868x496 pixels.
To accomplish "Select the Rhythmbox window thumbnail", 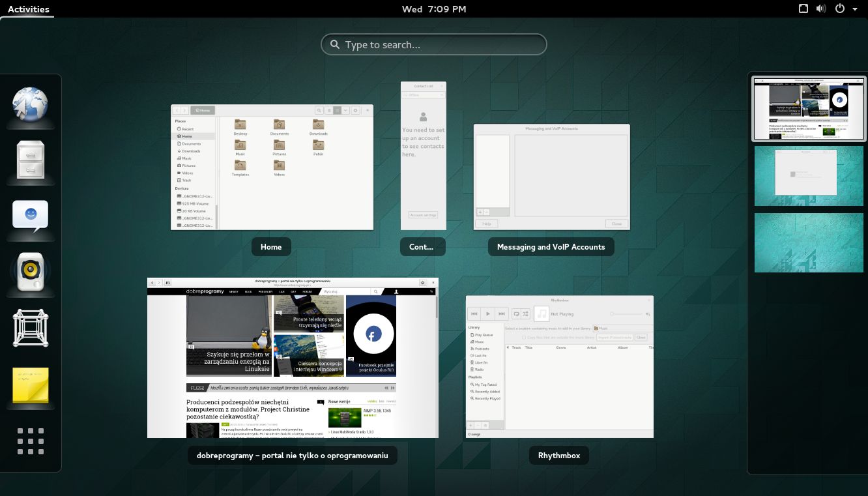I will coord(559,367).
